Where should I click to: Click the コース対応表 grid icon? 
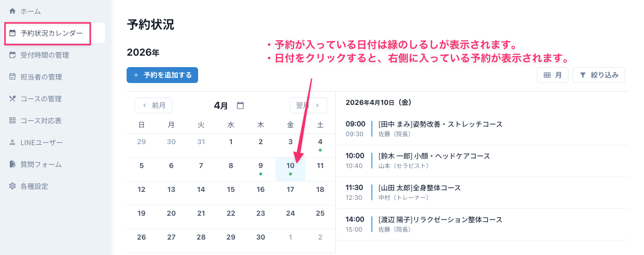[x=12, y=121]
